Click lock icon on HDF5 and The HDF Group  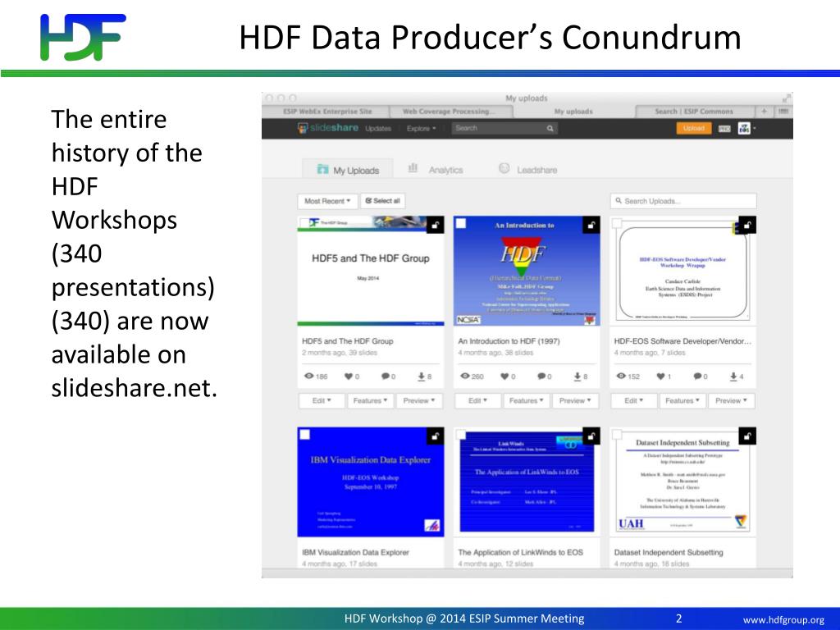coord(435,225)
